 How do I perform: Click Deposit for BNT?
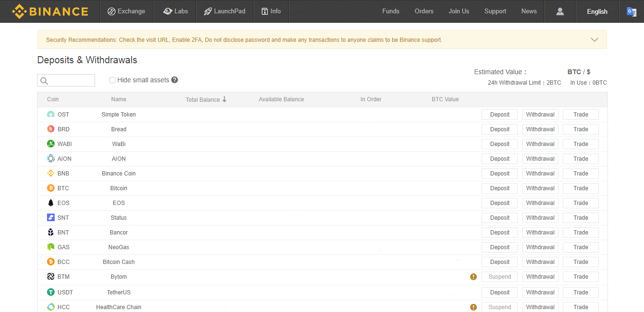point(500,233)
